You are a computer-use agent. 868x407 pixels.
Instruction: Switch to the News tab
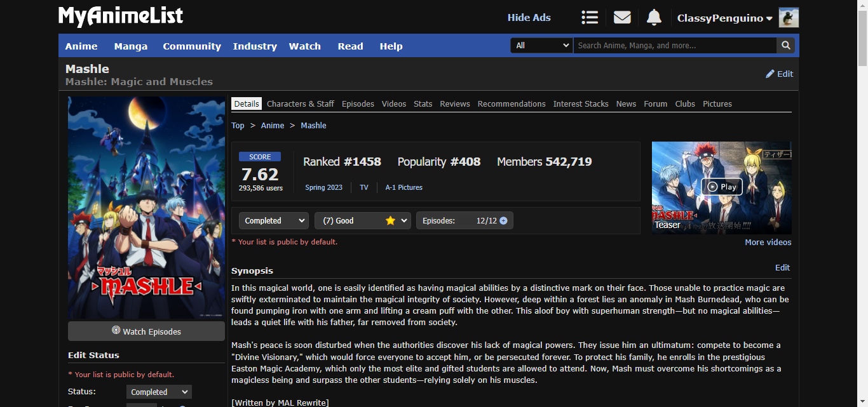tap(626, 103)
